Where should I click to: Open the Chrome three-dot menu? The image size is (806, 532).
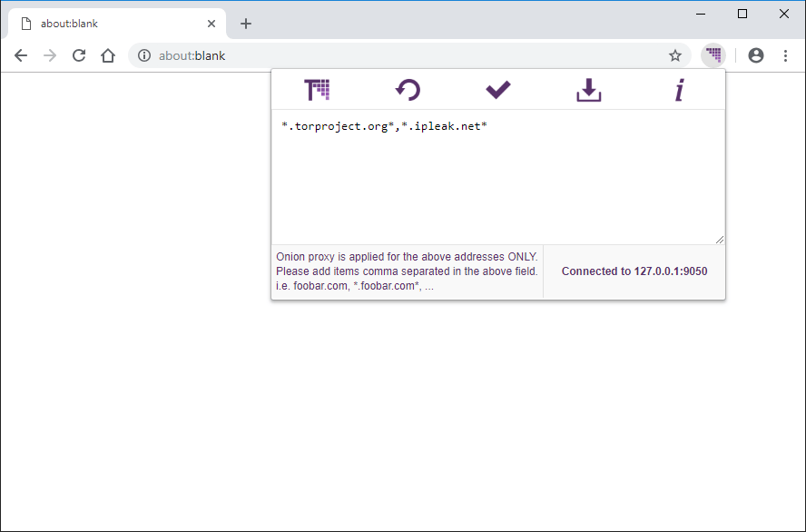785,55
